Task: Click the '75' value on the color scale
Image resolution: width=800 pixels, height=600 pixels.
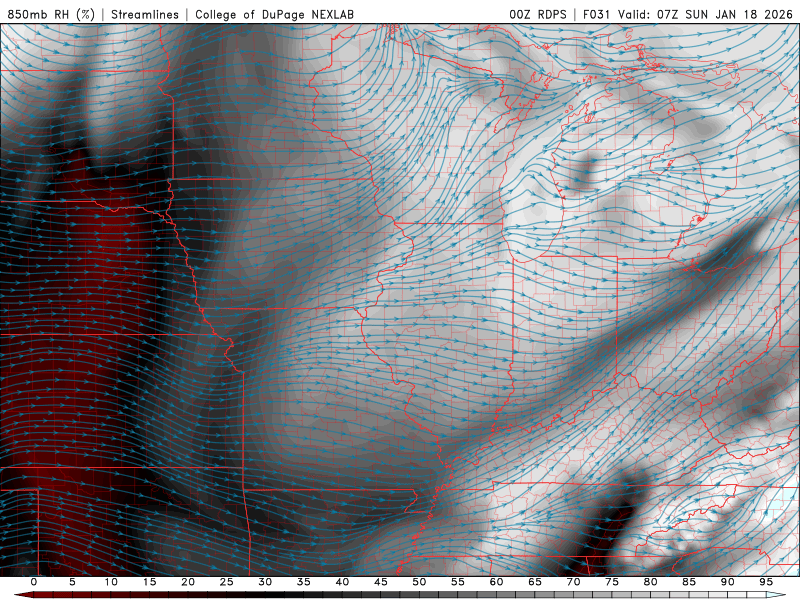Action: (612, 582)
